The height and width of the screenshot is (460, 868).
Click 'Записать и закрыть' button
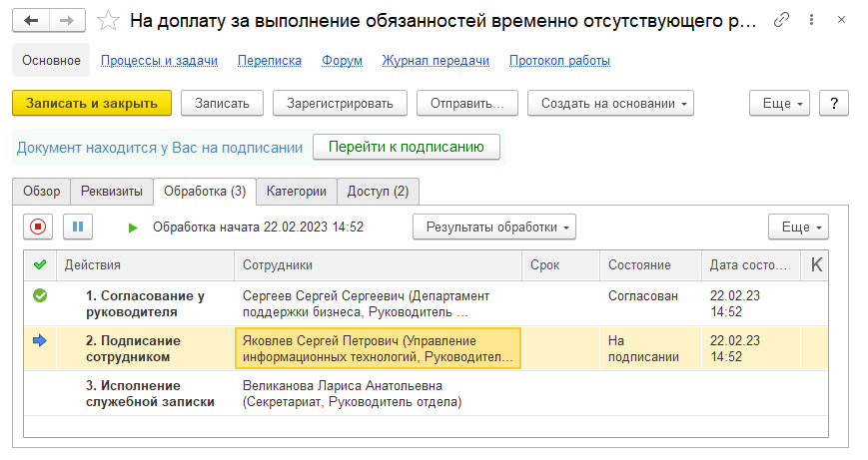[x=92, y=103]
